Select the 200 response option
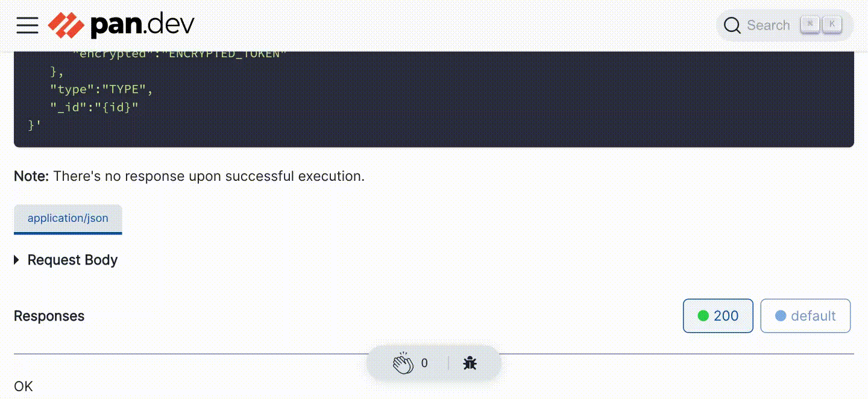Screen dimensions: 868x399 [x=718, y=316]
